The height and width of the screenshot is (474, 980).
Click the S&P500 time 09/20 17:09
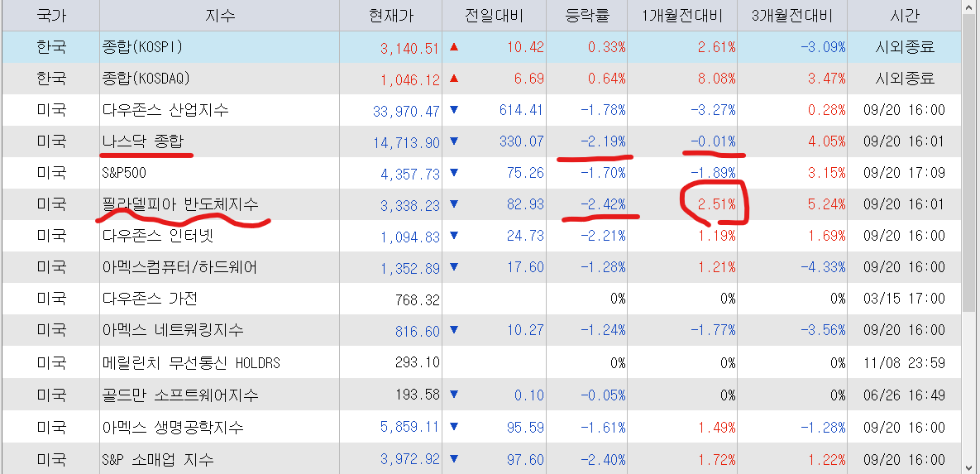pyautogui.click(x=905, y=173)
